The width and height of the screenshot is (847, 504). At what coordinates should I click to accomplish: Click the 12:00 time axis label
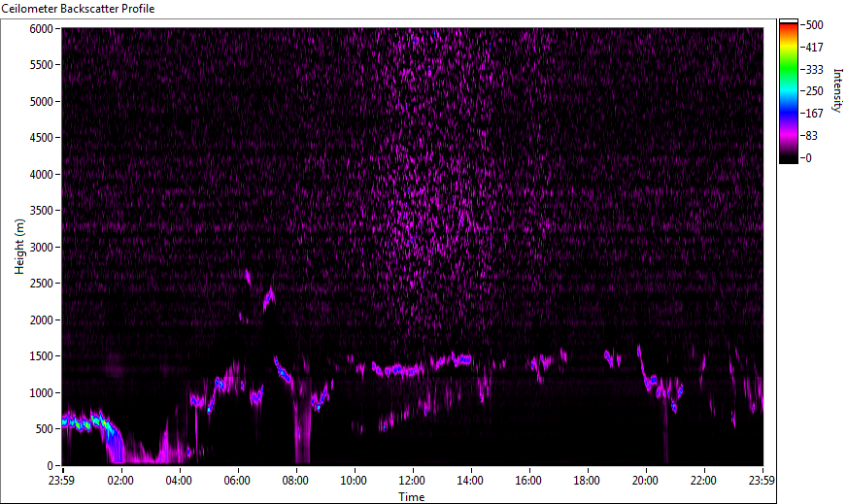[x=412, y=481]
